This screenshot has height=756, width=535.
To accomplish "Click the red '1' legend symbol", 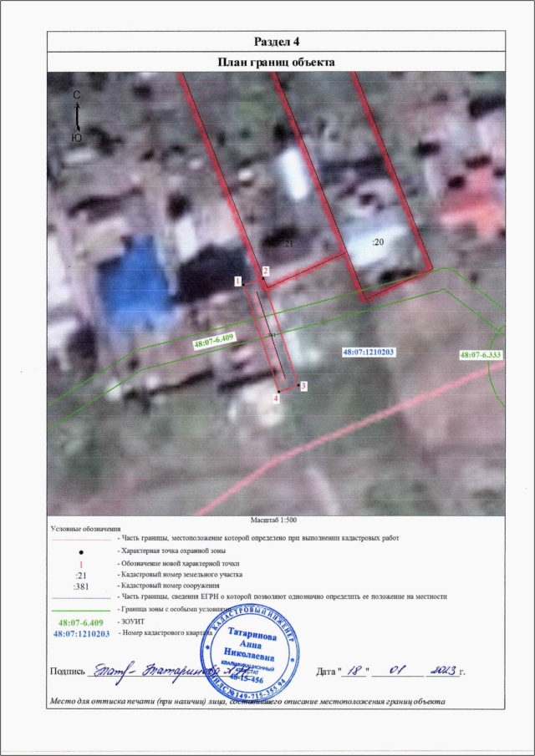I will (x=80, y=564).
